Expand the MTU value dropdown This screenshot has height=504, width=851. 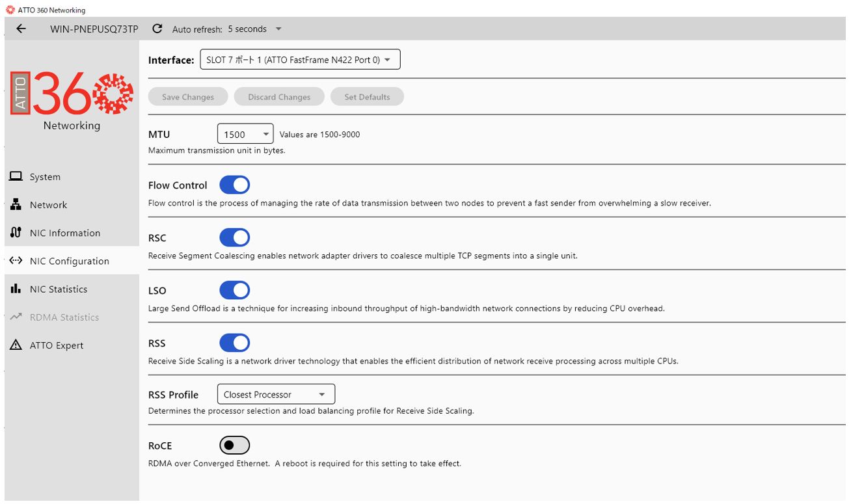tap(245, 135)
